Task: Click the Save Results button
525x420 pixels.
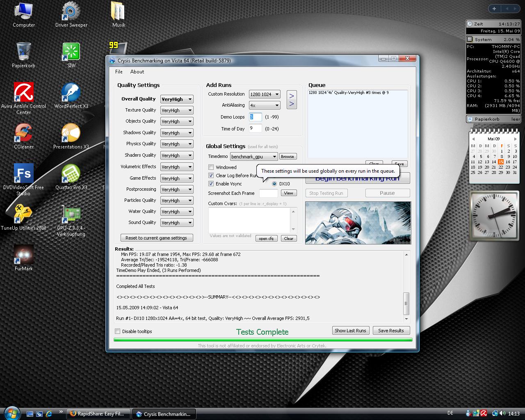Action: pyautogui.click(x=391, y=331)
